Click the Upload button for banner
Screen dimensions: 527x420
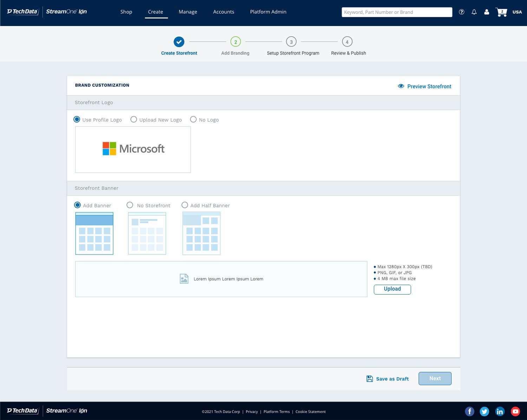pyautogui.click(x=392, y=289)
